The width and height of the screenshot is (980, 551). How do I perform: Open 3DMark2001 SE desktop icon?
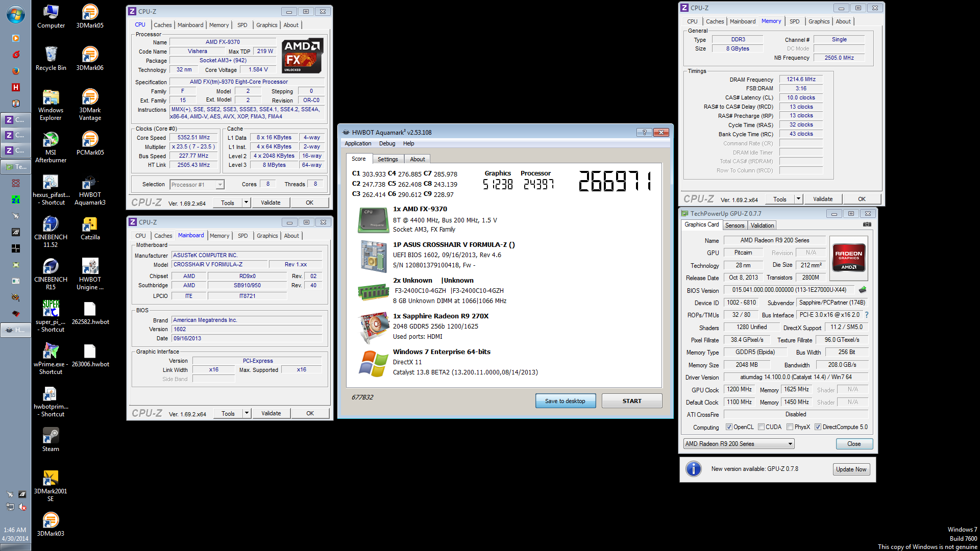(51, 486)
